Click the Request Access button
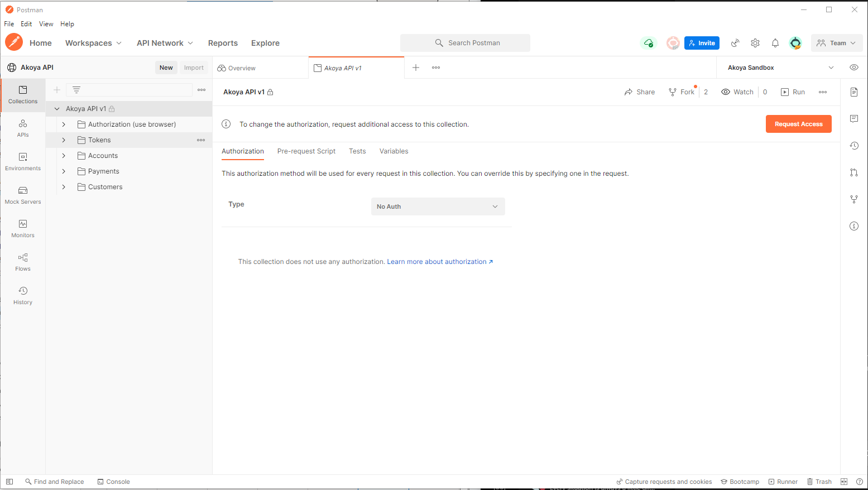 (x=799, y=124)
